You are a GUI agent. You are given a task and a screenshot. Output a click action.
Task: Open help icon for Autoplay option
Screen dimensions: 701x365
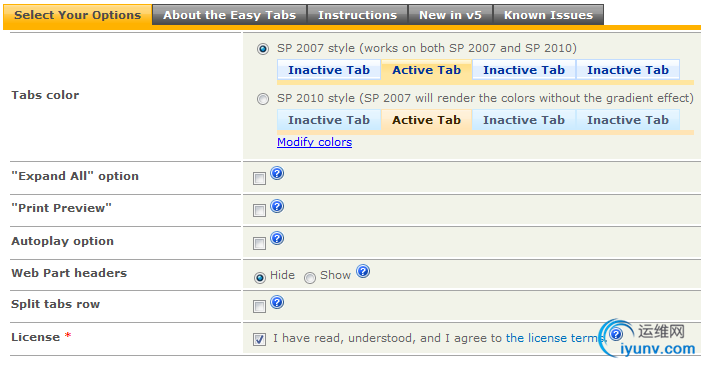point(277,238)
